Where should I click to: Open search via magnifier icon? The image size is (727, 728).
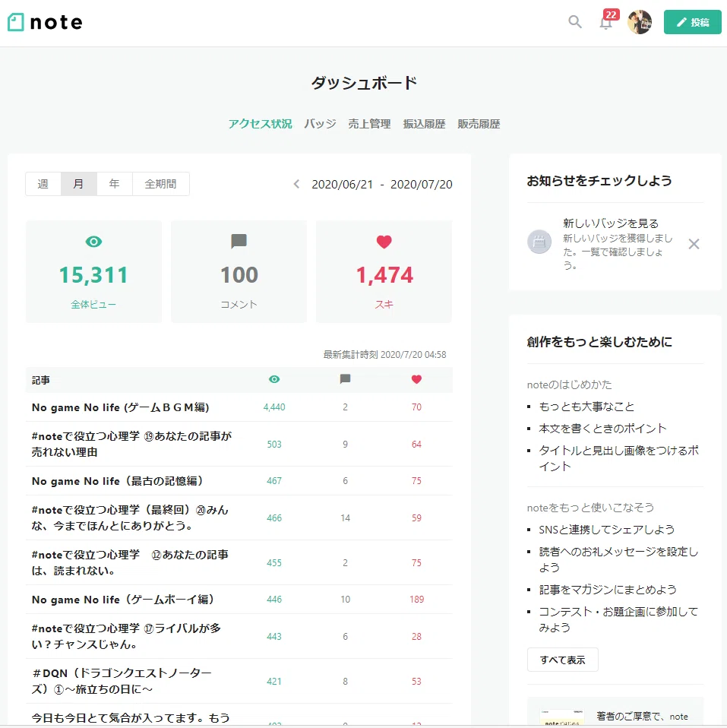click(575, 22)
